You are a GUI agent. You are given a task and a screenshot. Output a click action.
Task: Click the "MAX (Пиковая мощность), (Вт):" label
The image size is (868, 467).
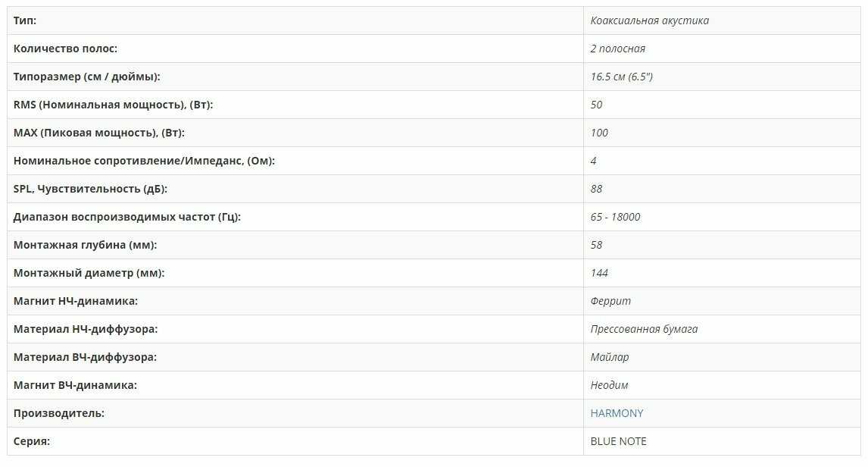[99, 133]
